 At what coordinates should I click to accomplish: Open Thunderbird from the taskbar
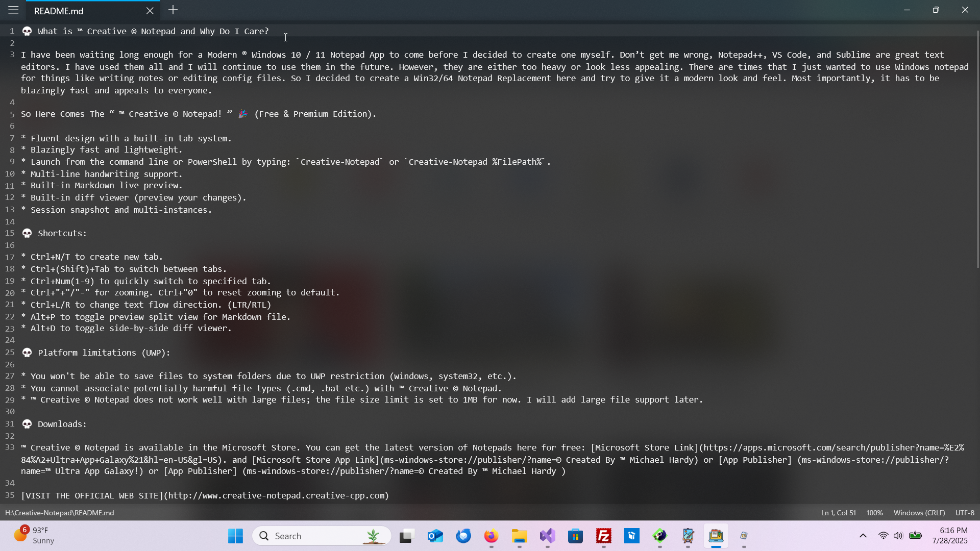click(463, 536)
